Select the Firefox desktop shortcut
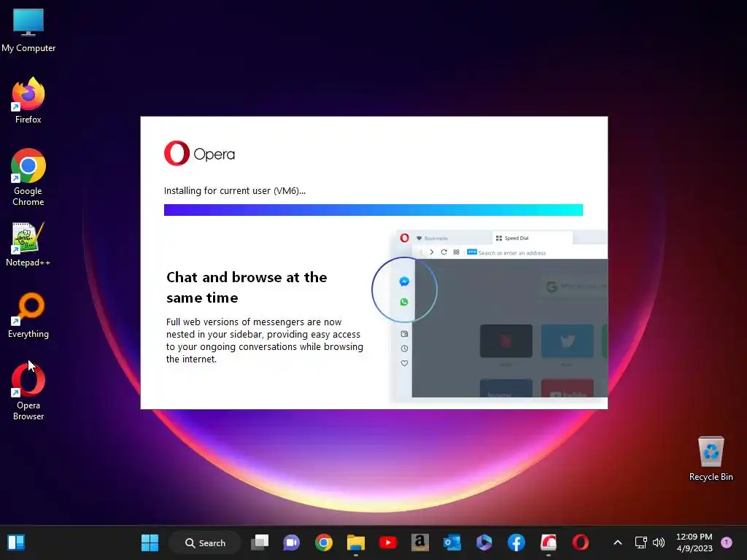 [28, 101]
